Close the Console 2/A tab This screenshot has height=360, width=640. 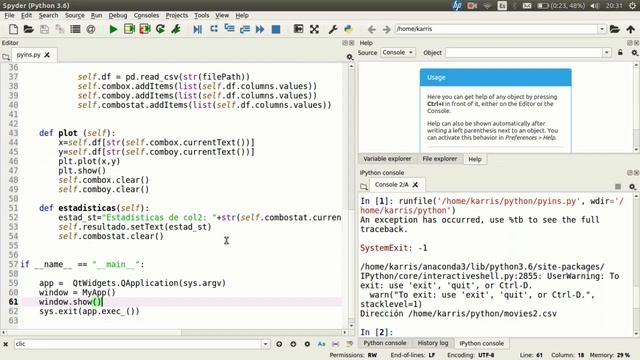(415, 184)
